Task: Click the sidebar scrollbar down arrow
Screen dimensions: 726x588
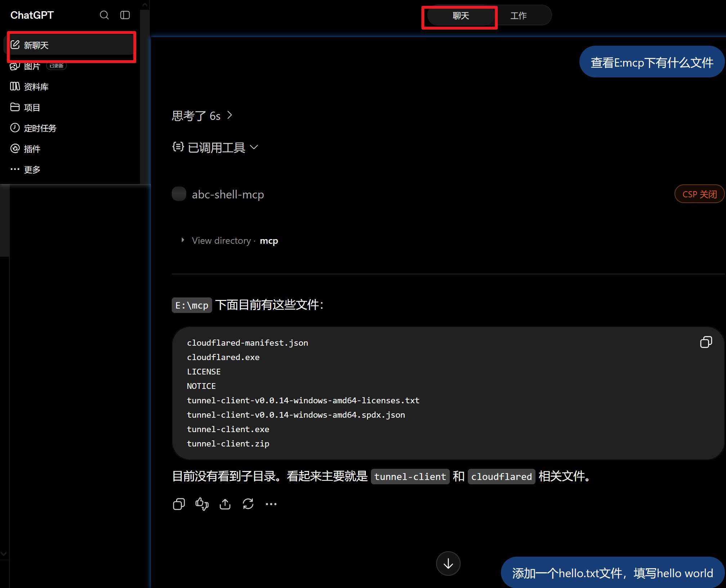Action: point(4,554)
